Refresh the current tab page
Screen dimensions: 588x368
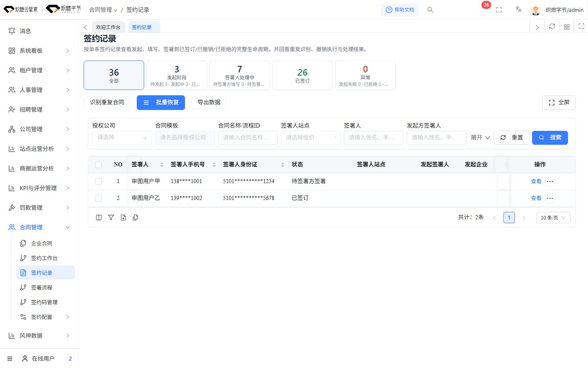552,26
